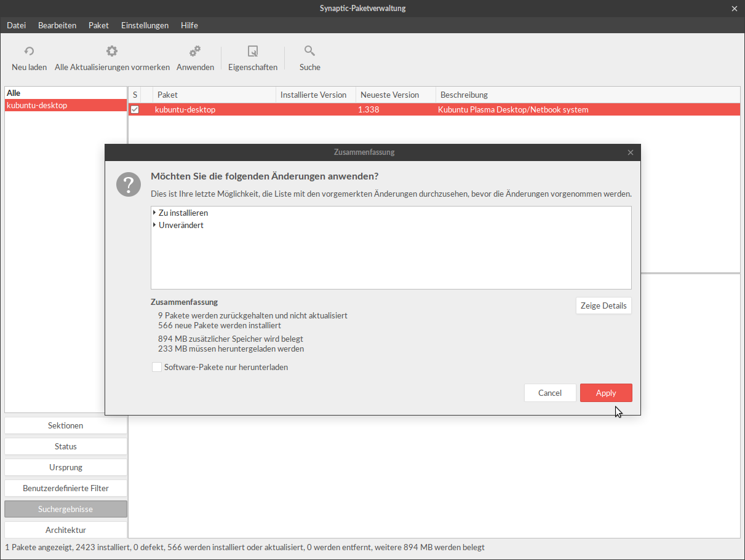The height and width of the screenshot is (560, 745).
Task: Click the Alle Aktualisierungen vormerken gear icon
Action: point(112,51)
